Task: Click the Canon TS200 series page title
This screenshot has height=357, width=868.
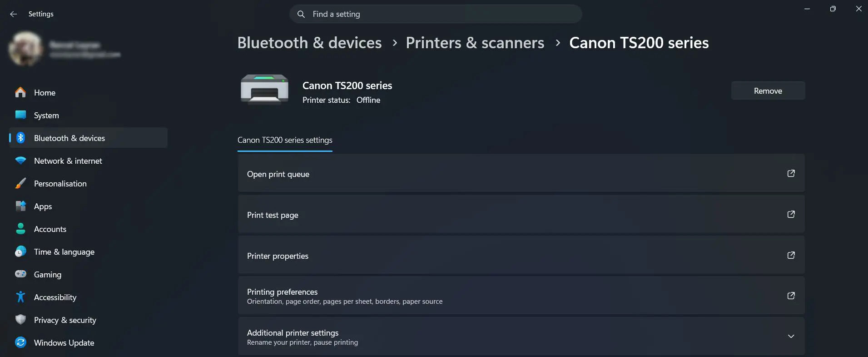Action: [639, 43]
